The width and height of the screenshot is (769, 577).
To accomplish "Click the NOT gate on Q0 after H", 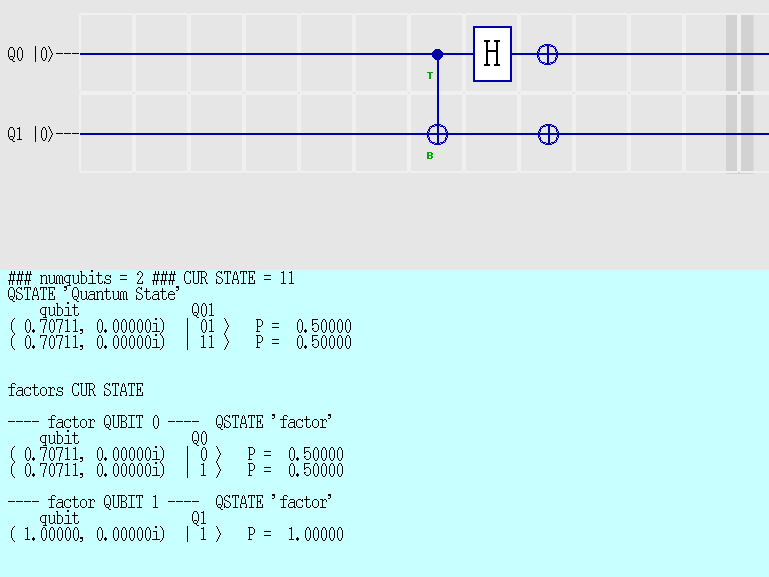I will pyautogui.click(x=547, y=54).
